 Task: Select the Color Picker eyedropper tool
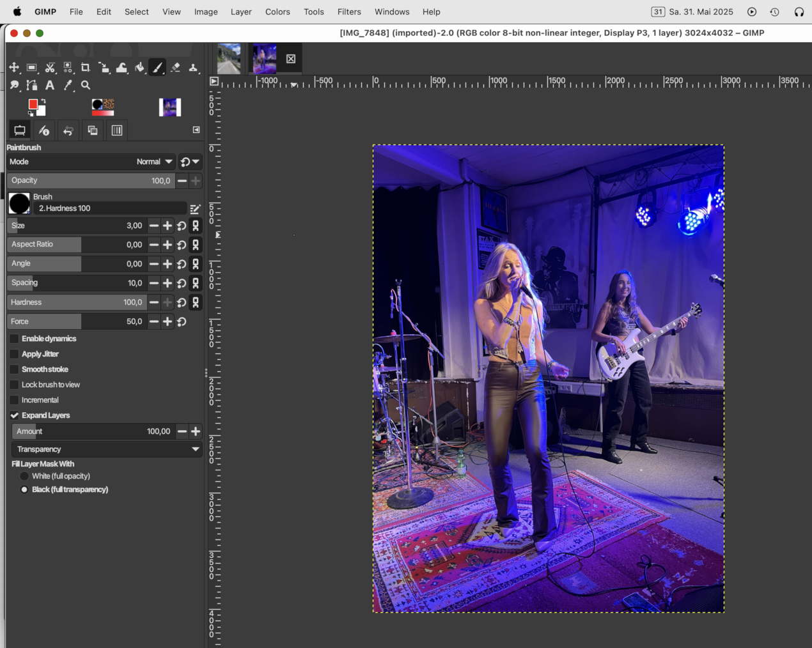68,85
